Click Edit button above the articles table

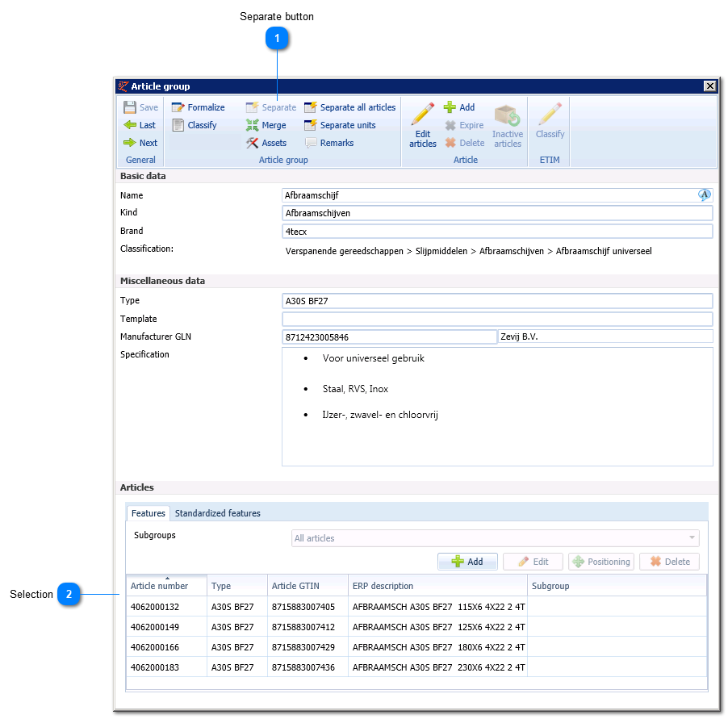(x=533, y=562)
